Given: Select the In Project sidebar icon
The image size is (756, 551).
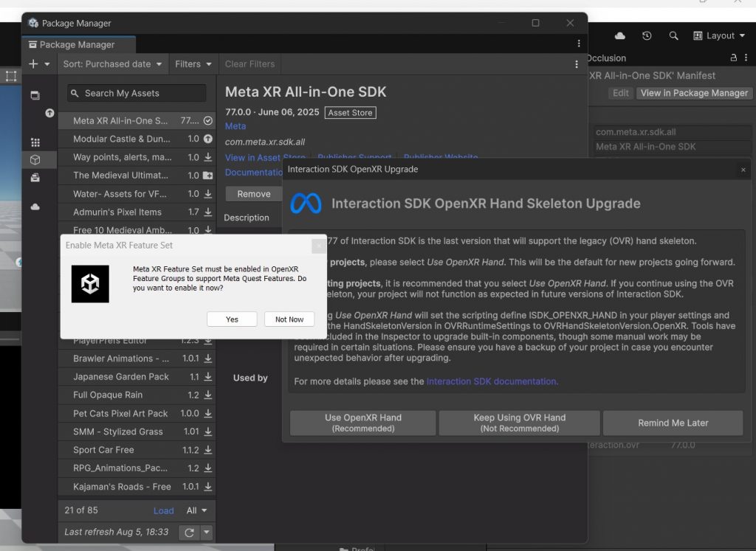Looking at the screenshot, I should (x=35, y=95).
